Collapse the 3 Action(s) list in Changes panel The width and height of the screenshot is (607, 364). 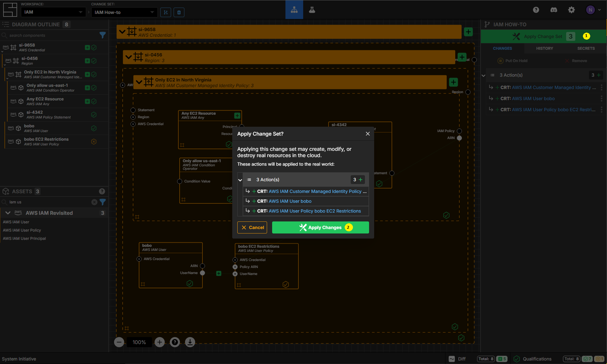click(x=483, y=75)
